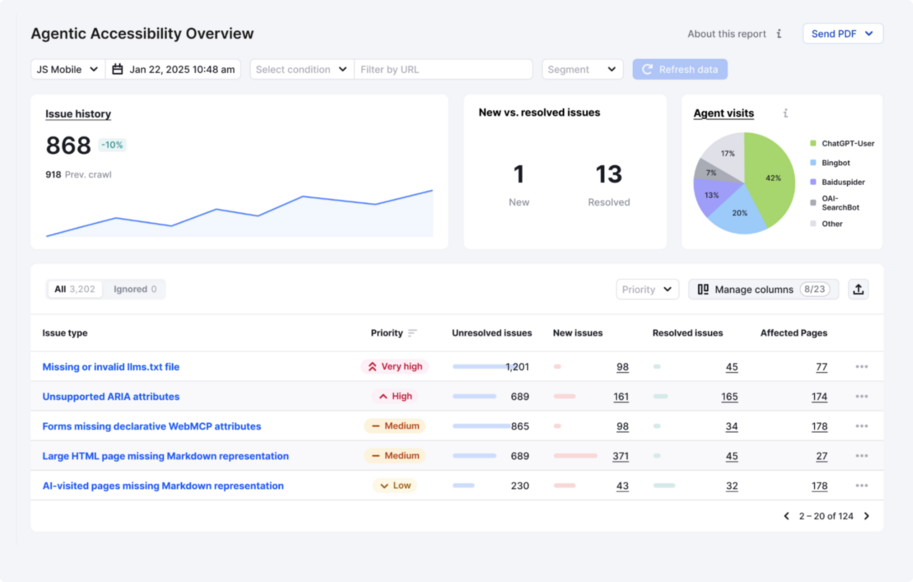Open the Priority filter dropdown
This screenshot has width=913, height=582.
647,289
